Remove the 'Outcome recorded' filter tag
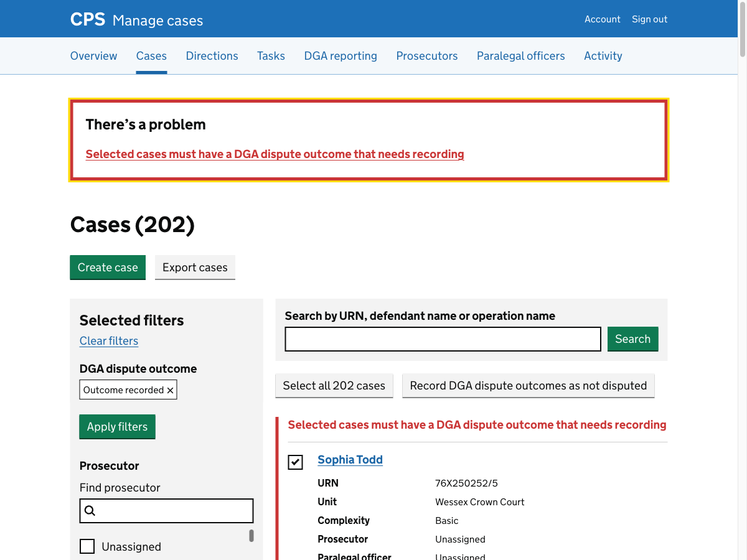This screenshot has height=560, width=747. (x=170, y=390)
